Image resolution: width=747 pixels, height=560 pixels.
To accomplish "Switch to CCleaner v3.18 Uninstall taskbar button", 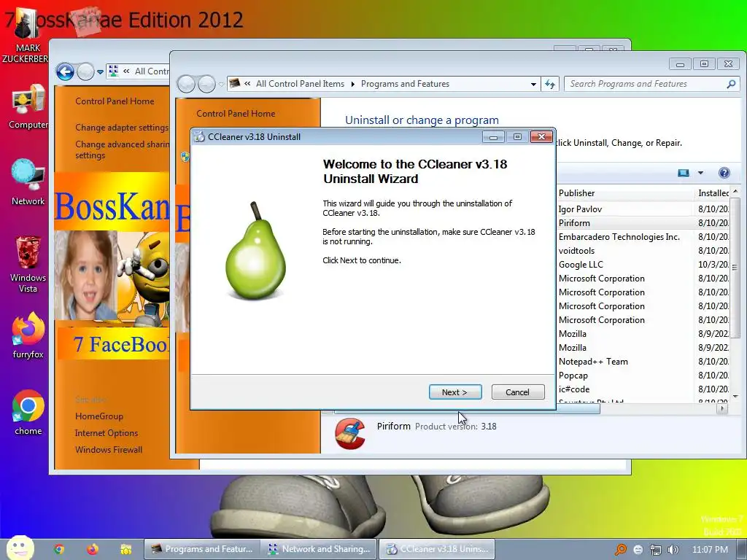I will 437,549.
